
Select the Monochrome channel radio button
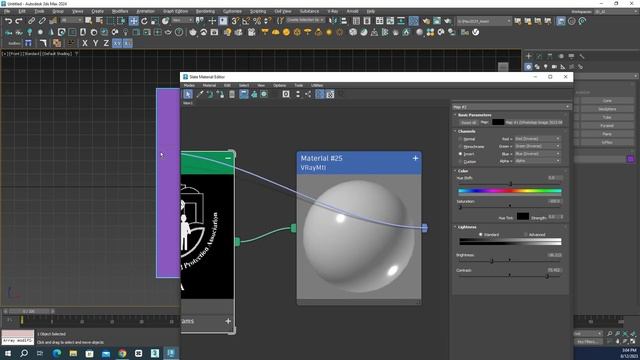click(x=460, y=147)
